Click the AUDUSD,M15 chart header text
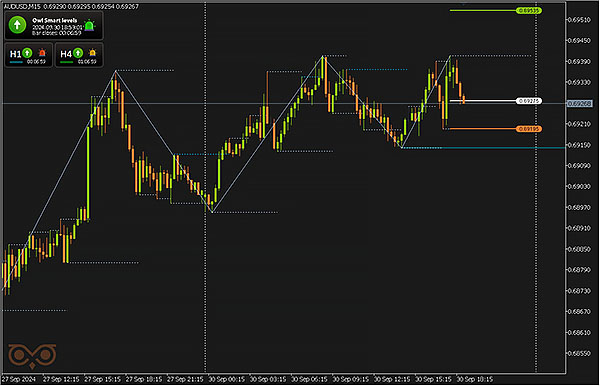The width and height of the screenshot is (600, 386). click(22, 7)
